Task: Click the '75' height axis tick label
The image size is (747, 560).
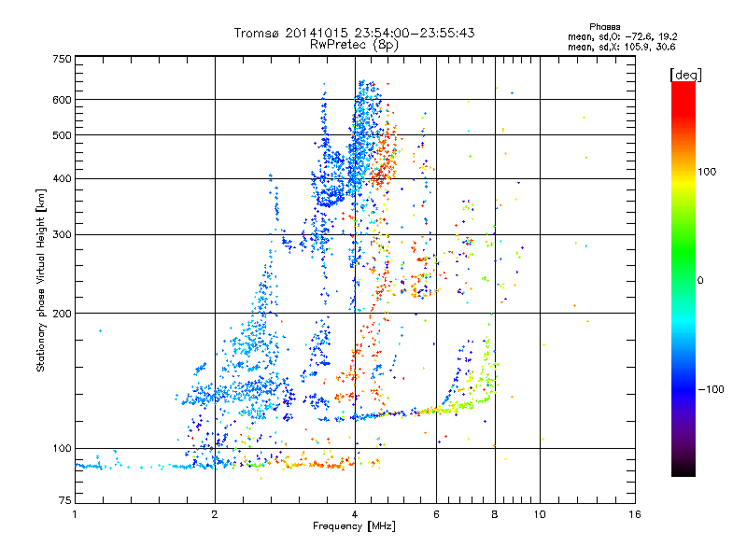Action: click(x=65, y=500)
